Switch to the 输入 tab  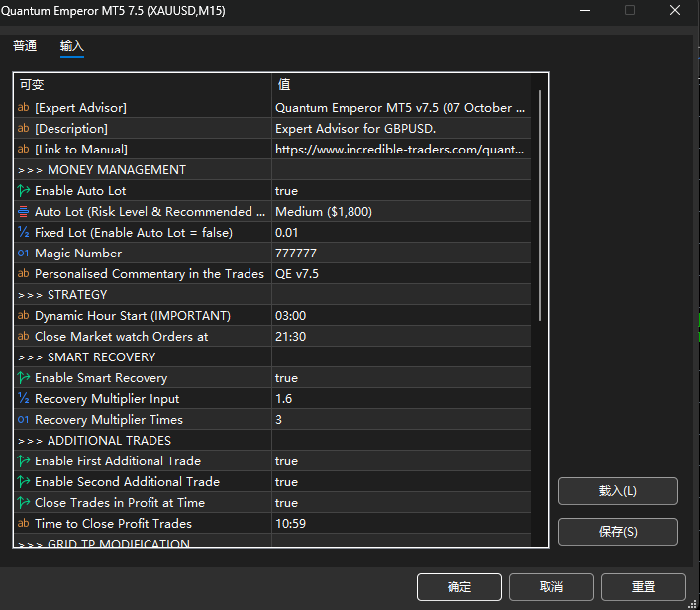click(x=72, y=46)
